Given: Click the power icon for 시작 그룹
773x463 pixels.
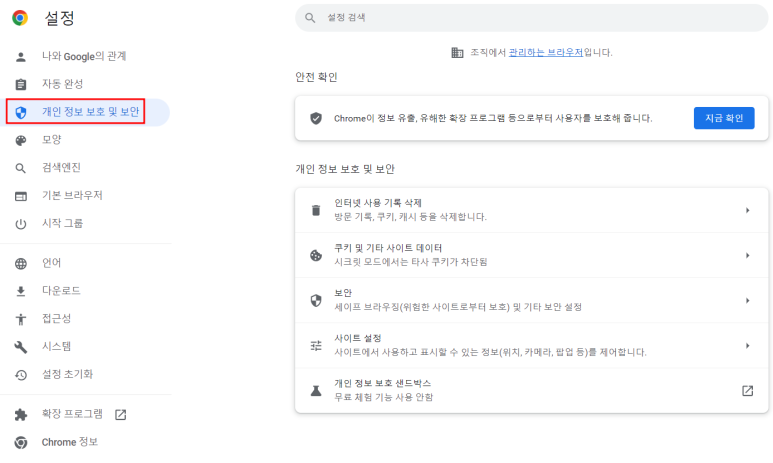Looking at the screenshot, I should click(x=21, y=224).
